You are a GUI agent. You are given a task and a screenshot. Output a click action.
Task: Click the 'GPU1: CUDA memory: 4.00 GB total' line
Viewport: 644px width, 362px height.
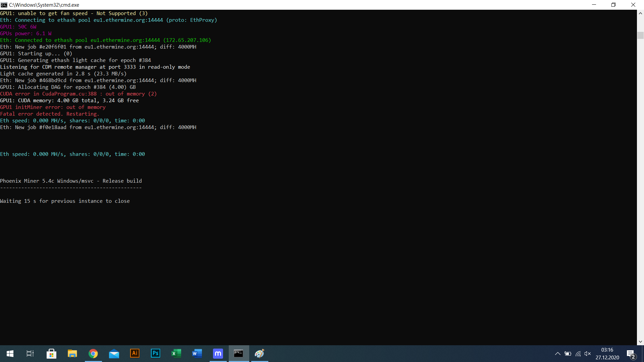pos(69,101)
